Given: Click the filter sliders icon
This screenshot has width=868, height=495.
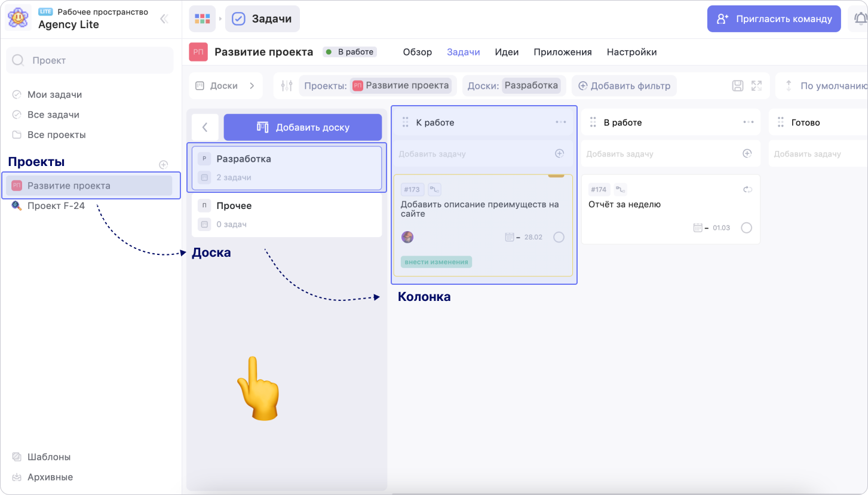Looking at the screenshot, I should click(x=287, y=86).
